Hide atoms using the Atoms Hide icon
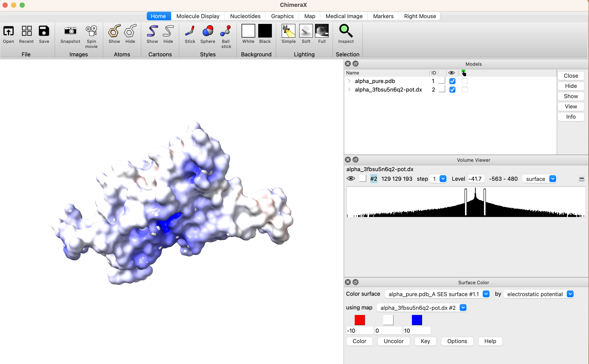 pos(130,31)
